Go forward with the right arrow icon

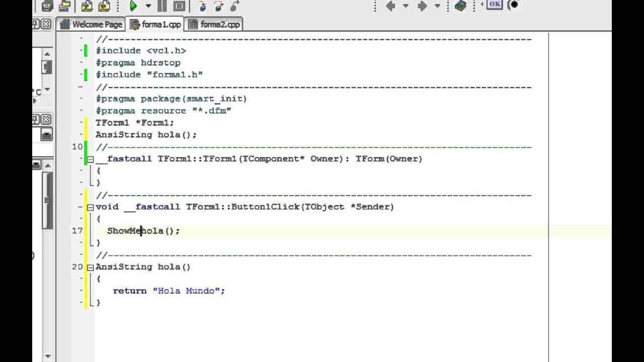(x=422, y=6)
